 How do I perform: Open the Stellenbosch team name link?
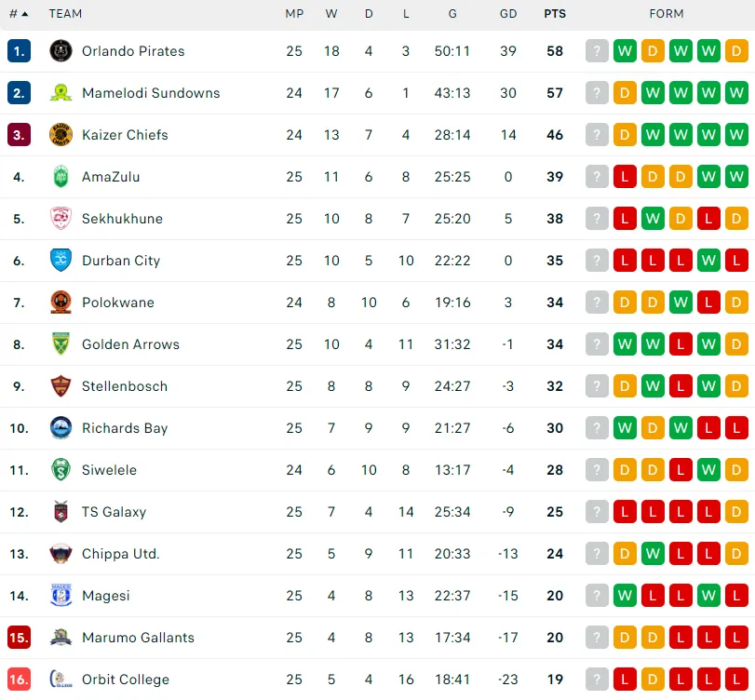click(x=125, y=386)
